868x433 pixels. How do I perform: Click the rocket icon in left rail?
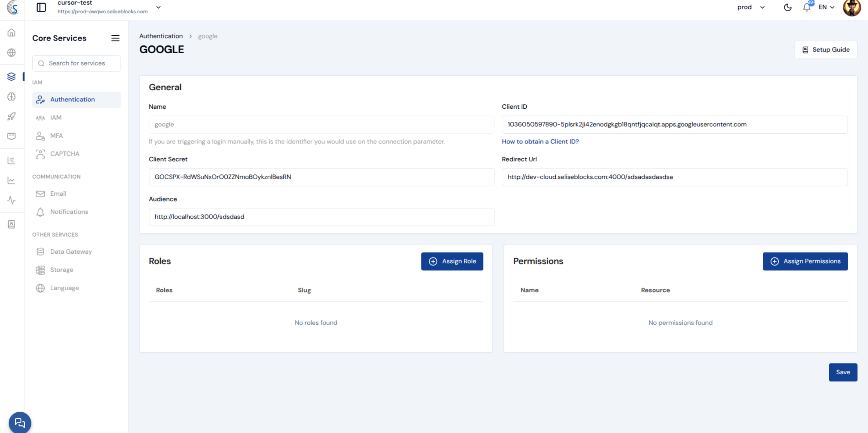coord(12,116)
